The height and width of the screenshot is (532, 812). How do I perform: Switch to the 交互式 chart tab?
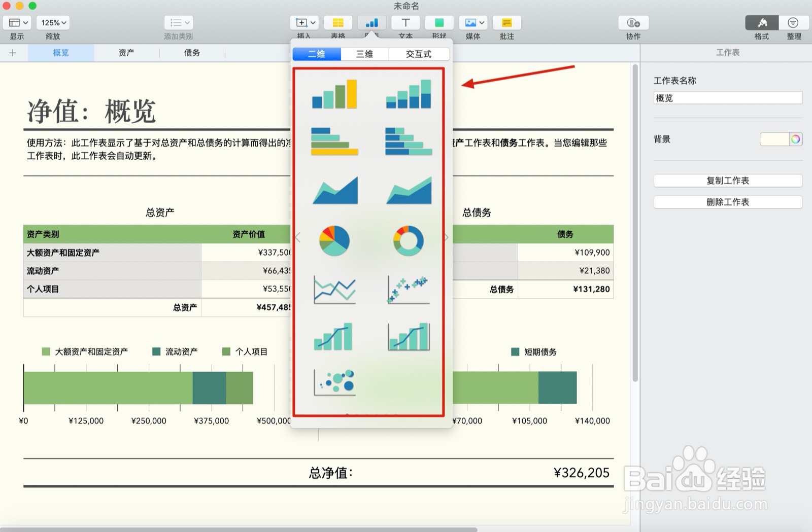[419, 54]
